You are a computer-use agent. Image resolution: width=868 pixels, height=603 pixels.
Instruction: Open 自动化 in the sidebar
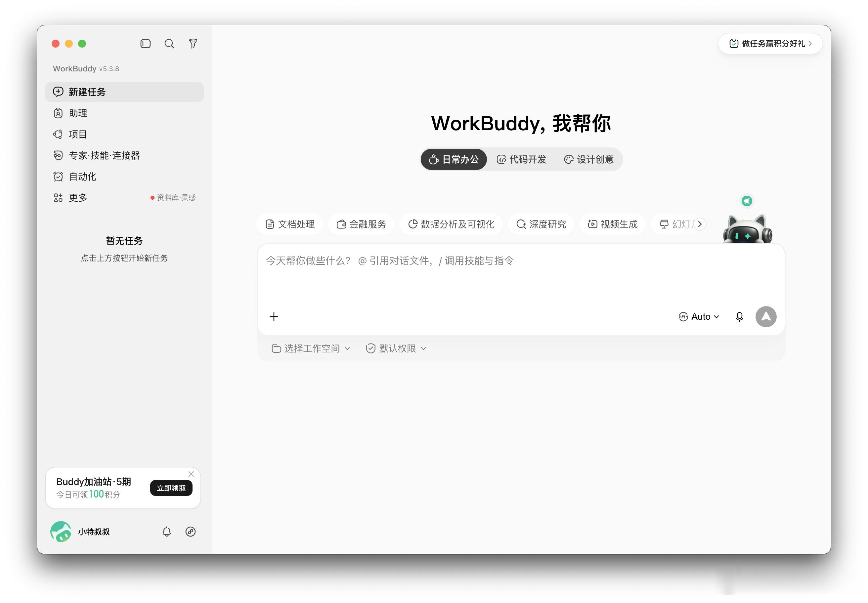point(124,177)
